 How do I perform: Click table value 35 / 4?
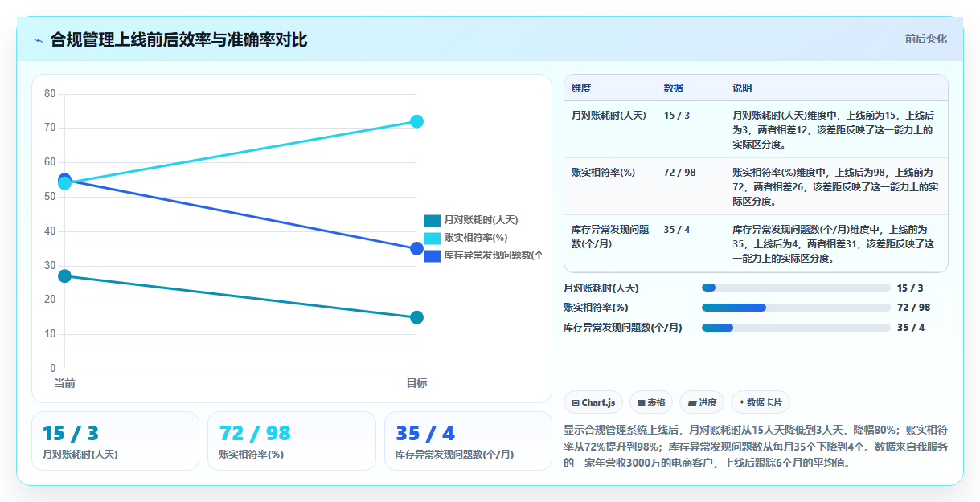coord(677,230)
